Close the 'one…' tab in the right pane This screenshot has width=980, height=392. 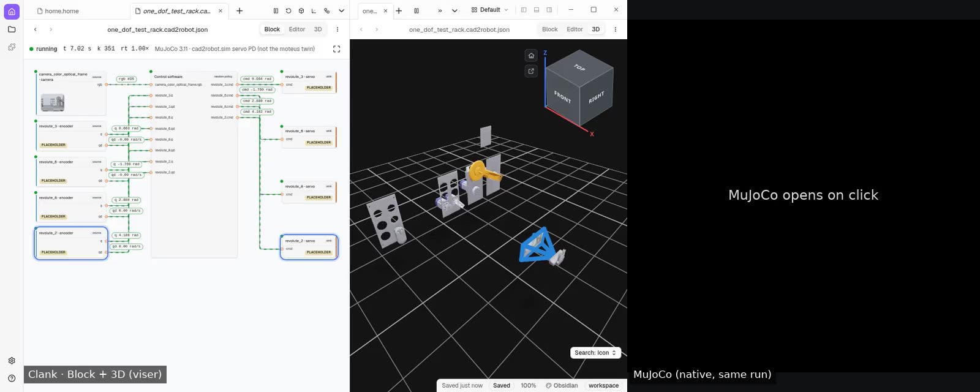(385, 11)
